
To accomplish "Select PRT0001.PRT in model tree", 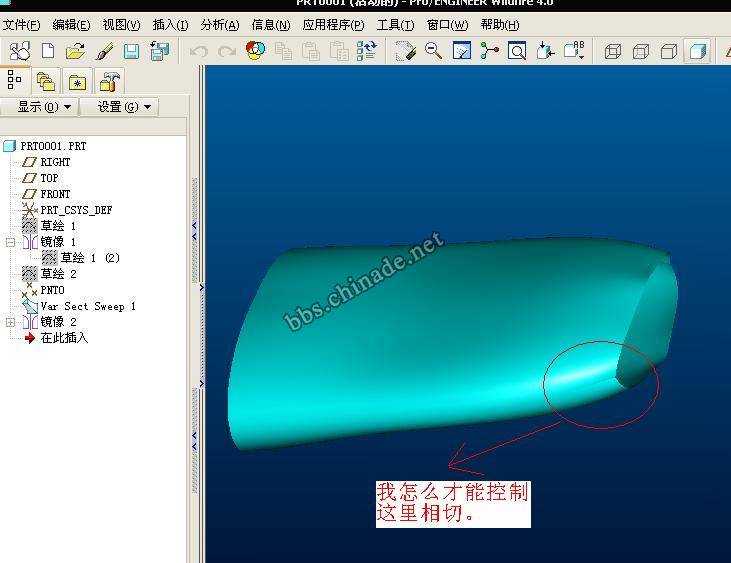I will click(x=53, y=146).
